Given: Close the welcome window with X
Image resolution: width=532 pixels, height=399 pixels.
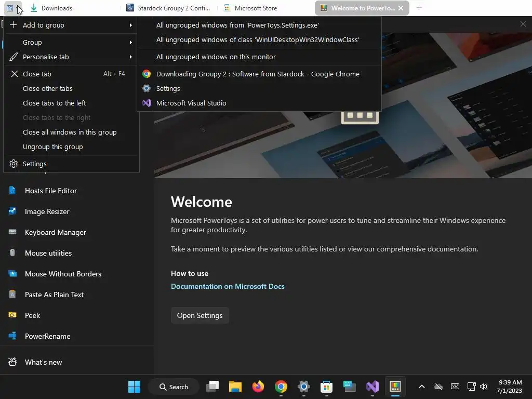Looking at the screenshot, I should click(x=523, y=24).
